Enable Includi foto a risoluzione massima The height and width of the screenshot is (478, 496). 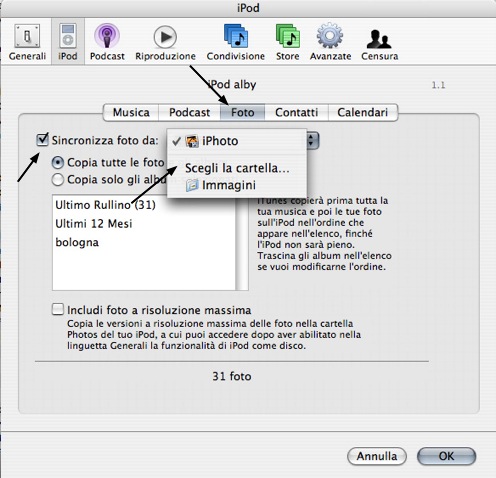pyautogui.click(x=58, y=309)
